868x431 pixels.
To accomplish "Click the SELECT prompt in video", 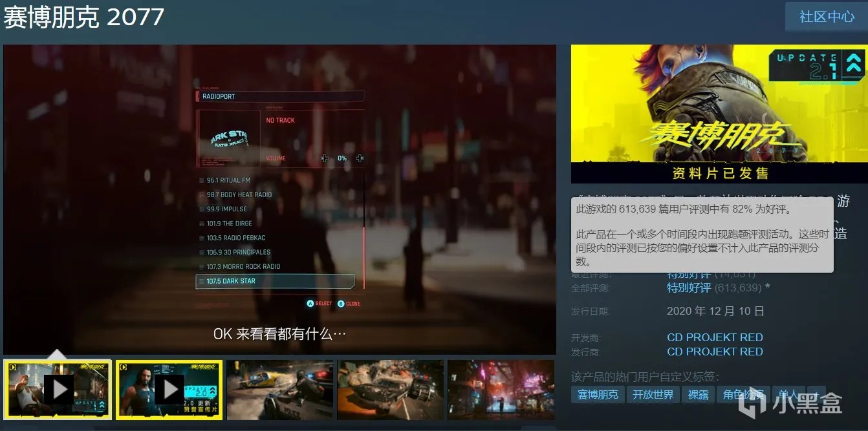I will 320,304.
